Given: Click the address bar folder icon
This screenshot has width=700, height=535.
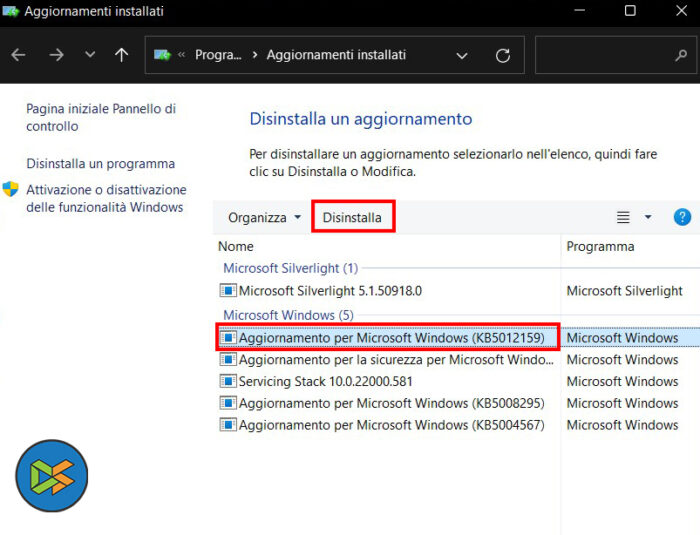Looking at the screenshot, I should pos(162,55).
